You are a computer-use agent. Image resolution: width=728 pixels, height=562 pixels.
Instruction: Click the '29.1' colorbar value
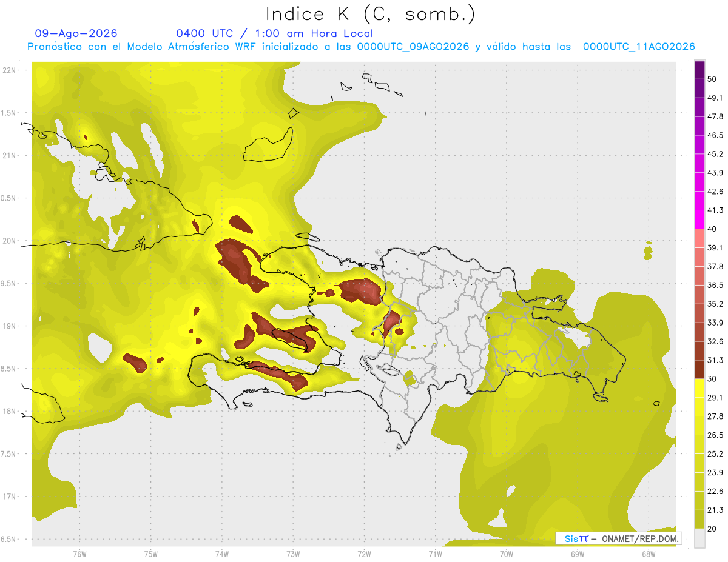pyautogui.click(x=715, y=398)
